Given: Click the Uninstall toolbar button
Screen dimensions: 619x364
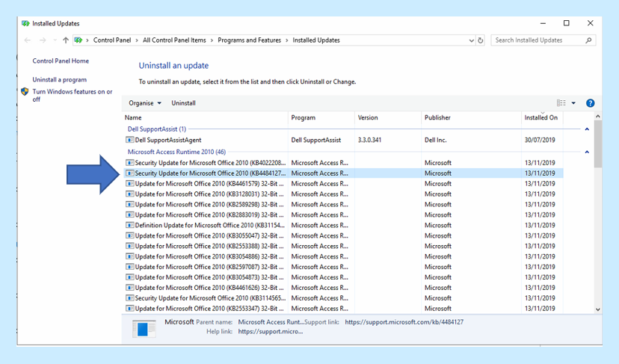Looking at the screenshot, I should pos(183,103).
